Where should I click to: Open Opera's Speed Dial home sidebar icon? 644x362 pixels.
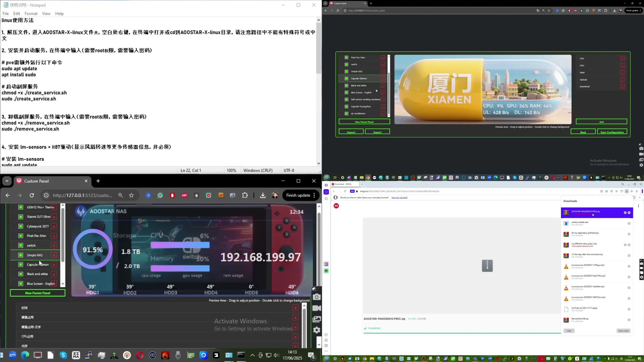pyautogui.click(x=326, y=192)
